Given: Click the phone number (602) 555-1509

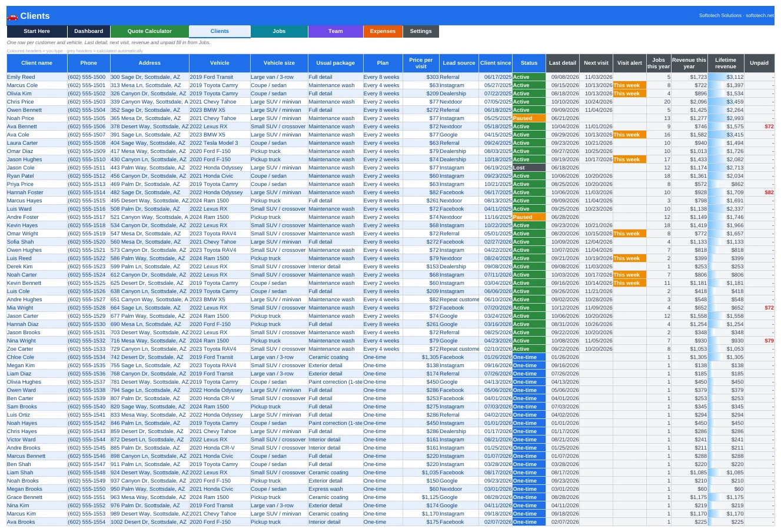Looking at the screenshot, I should [x=88, y=151].
